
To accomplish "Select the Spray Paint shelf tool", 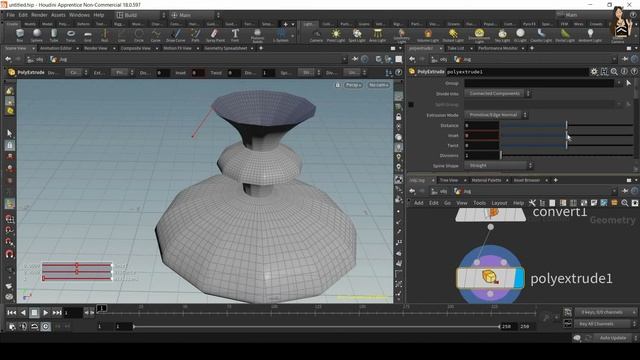I will pos(215,35).
